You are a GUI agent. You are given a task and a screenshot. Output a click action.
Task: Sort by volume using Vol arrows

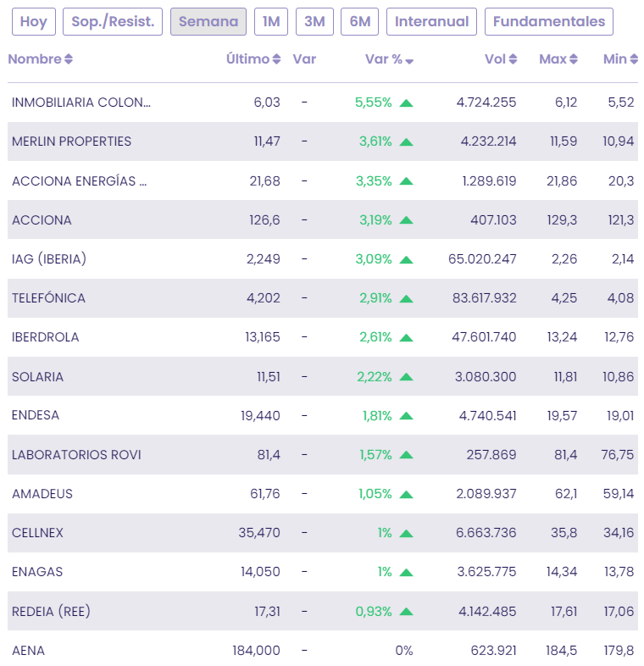point(513,59)
